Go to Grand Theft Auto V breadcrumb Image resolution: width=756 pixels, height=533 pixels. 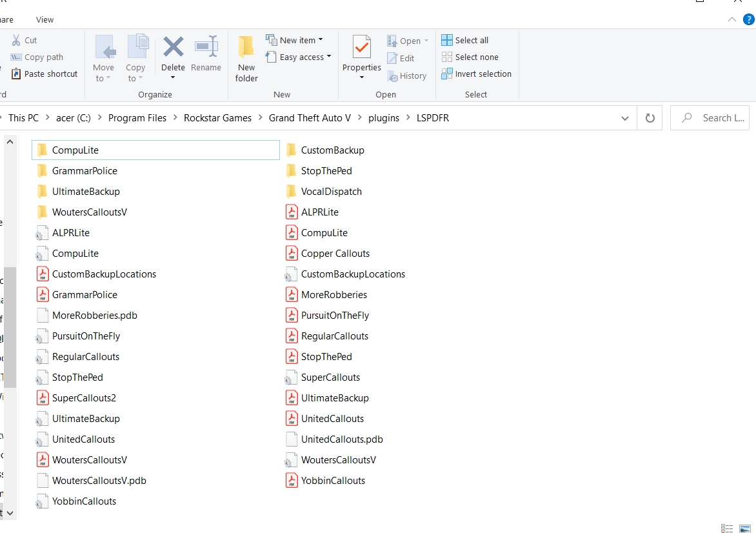click(310, 117)
